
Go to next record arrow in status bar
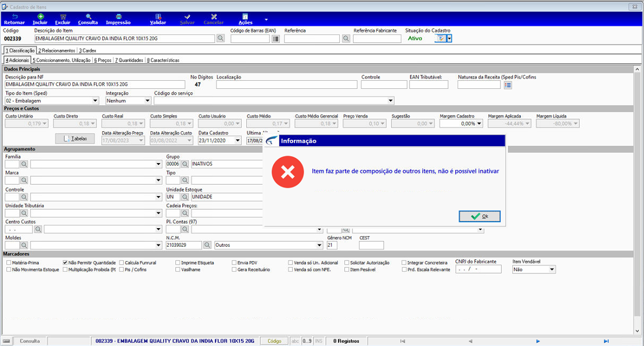538,341
